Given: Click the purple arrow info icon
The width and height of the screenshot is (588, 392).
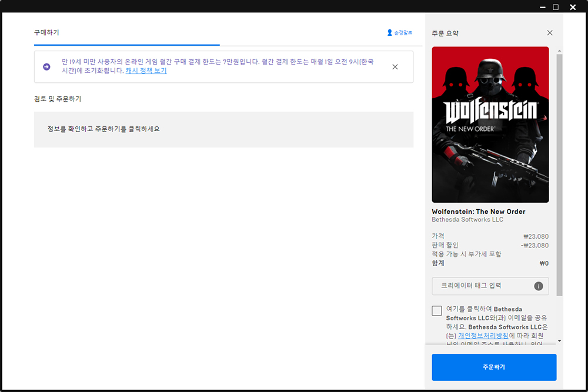Looking at the screenshot, I should [46, 67].
